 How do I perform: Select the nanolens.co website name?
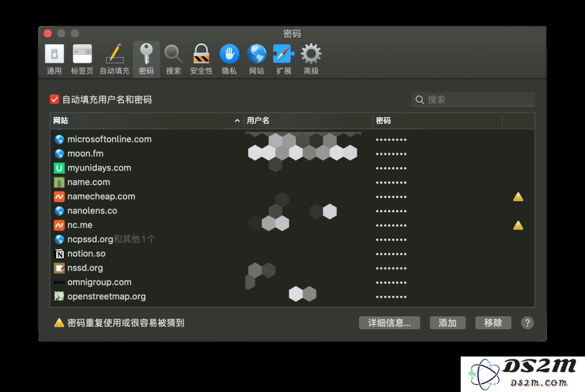[92, 211]
